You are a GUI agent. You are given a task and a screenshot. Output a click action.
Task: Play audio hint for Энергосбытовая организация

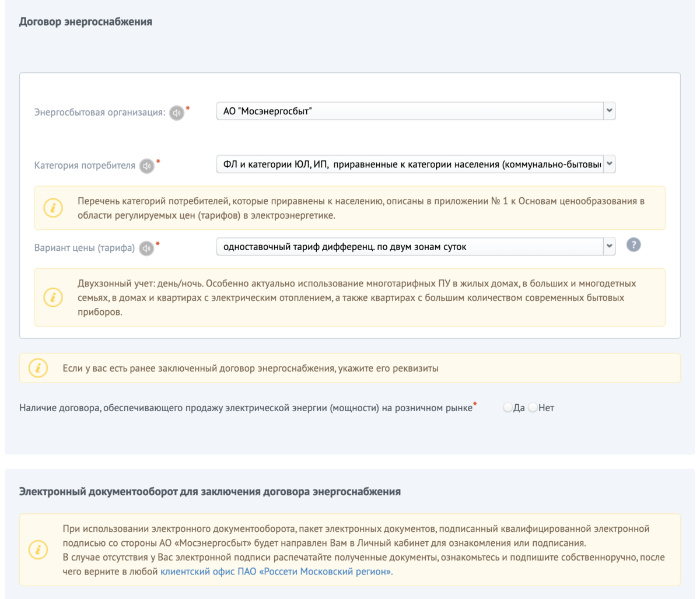click(177, 113)
